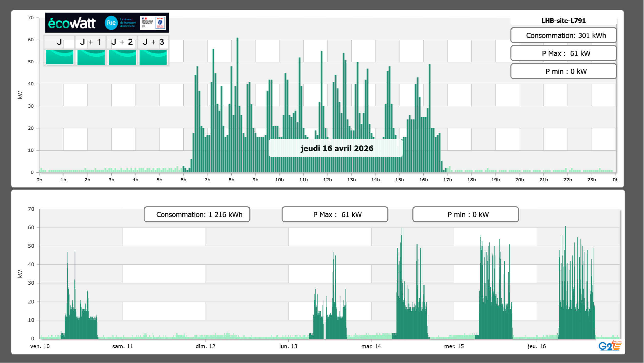The height and width of the screenshot is (363, 644).
Task: Click the green J + 1 forecast indicator
Action: [x=91, y=57]
